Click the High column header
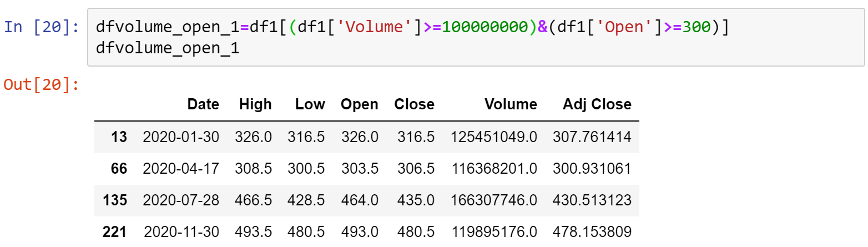This screenshot has height=247, width=868. click(255, 104)
